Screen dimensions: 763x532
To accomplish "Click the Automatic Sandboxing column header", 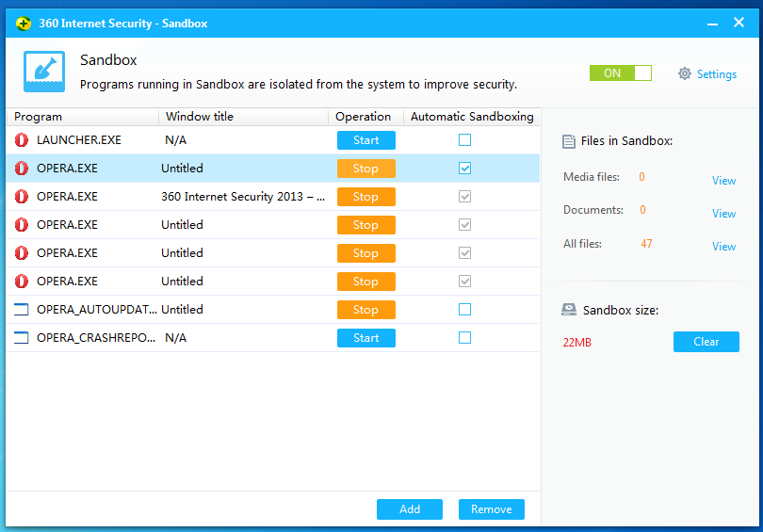I will pos(472,117).
